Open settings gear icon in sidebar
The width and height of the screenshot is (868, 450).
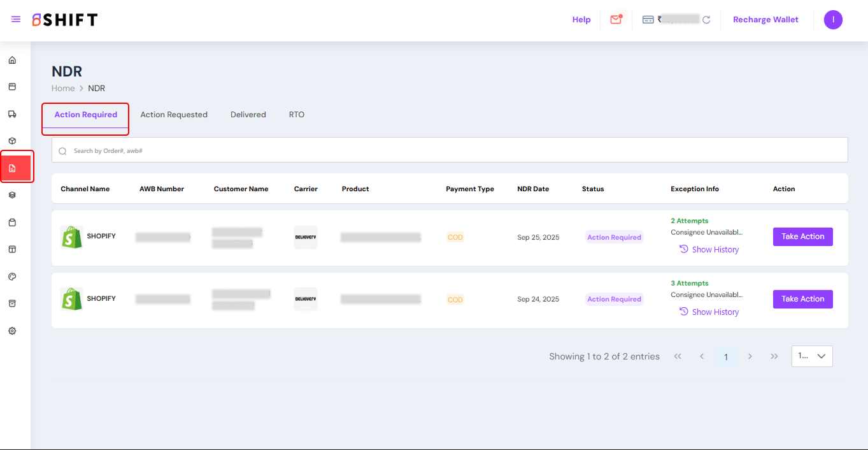12,331
